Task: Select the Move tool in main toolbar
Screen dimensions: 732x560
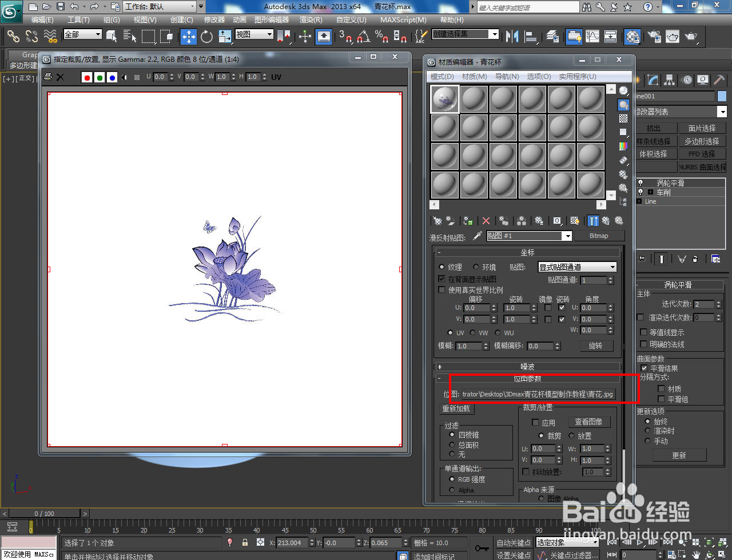Action: tap(189, 37)
